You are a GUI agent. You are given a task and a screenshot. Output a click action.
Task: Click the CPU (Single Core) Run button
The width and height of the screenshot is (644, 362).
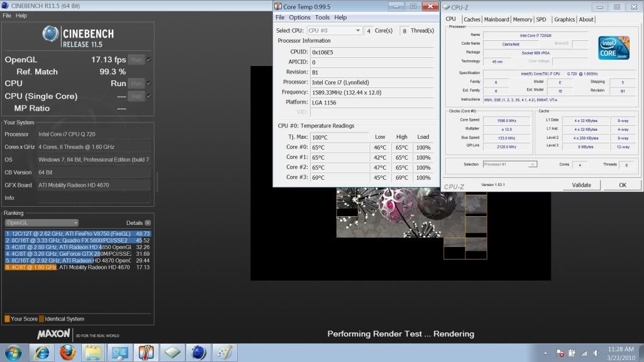pos(136,96)
